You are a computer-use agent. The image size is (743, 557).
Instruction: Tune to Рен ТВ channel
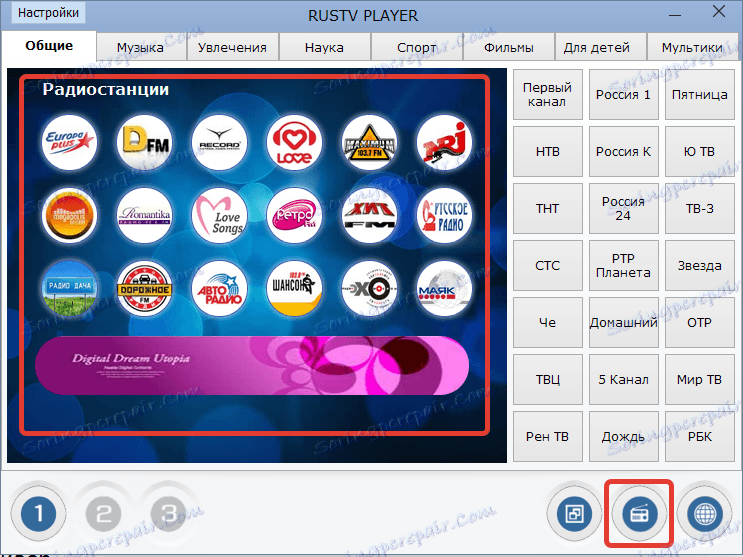[547, 436]
